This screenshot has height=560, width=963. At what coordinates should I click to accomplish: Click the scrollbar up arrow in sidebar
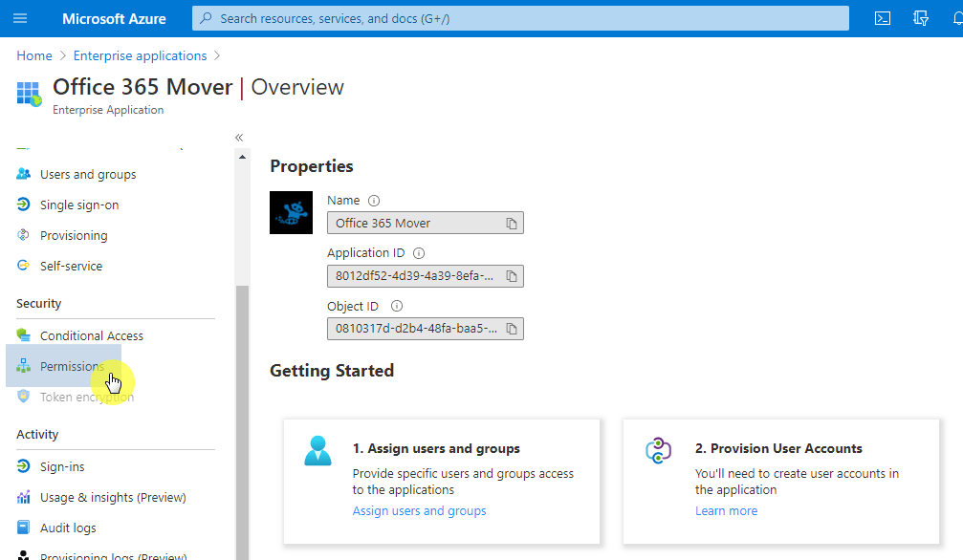tap(243, 157)
